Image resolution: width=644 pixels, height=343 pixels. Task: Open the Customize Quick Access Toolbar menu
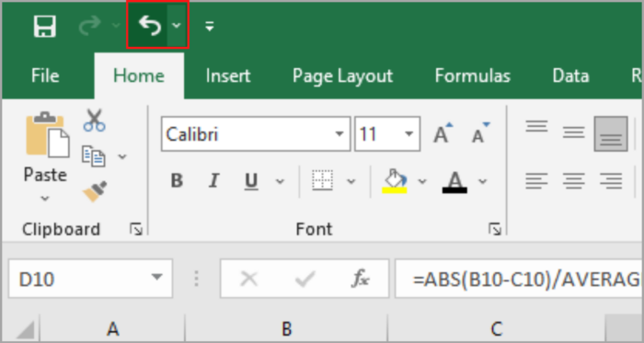(210, 27)
